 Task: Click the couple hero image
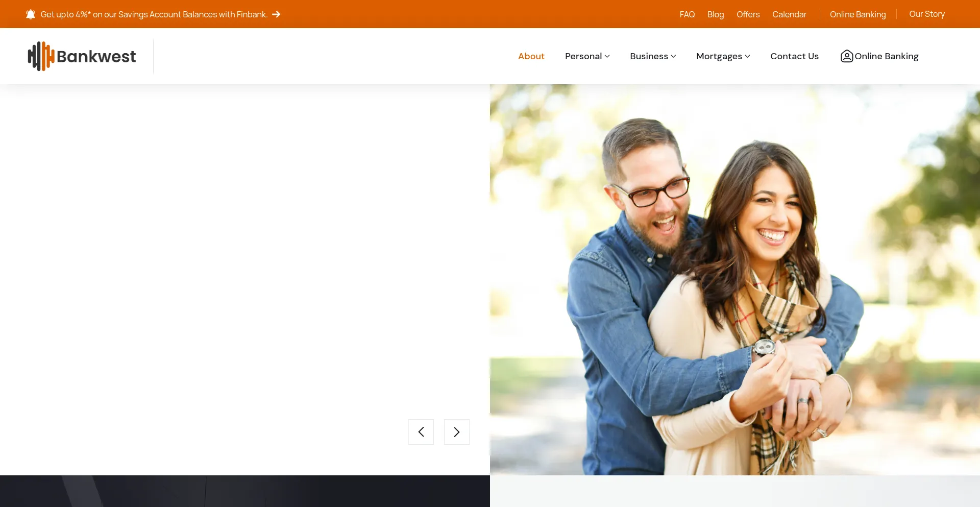734,280
